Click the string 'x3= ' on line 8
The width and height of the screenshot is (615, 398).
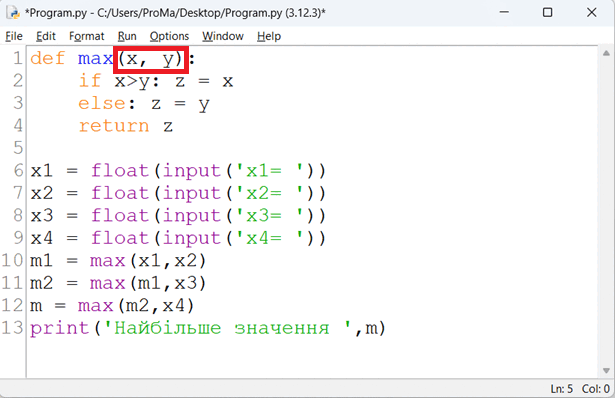click(270, 216)
